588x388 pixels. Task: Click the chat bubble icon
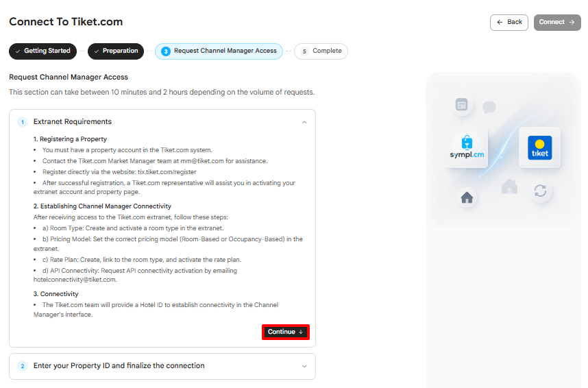pyautogui.click(x=489, y=107)
